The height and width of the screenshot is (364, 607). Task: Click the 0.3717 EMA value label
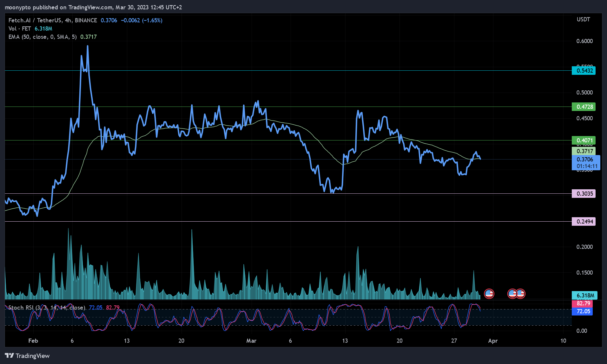click(x=584, y=151)
